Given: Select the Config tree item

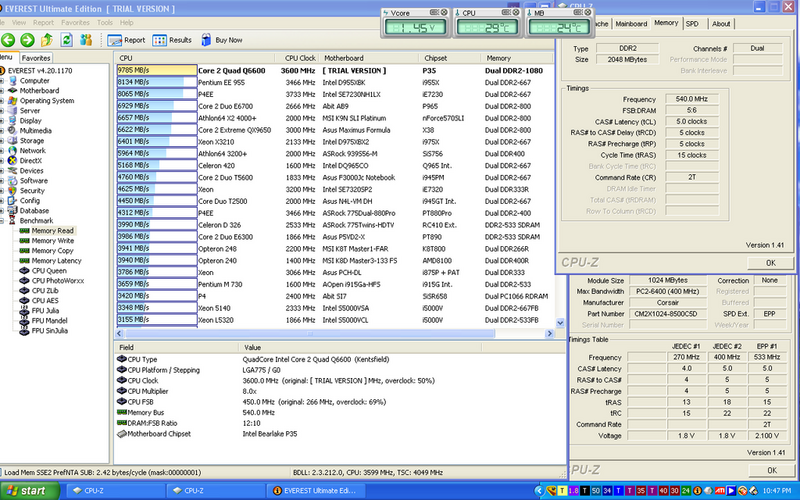Looking at the screenshot, I should coord(30,201).
